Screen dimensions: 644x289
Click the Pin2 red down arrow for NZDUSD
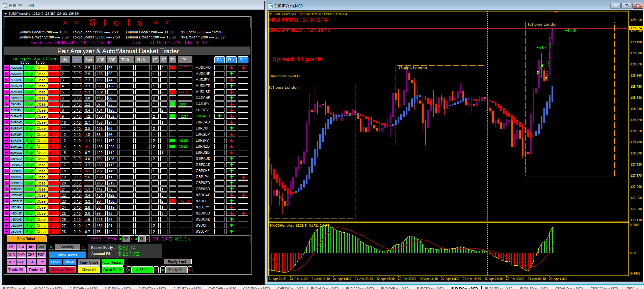coord(243,213)
